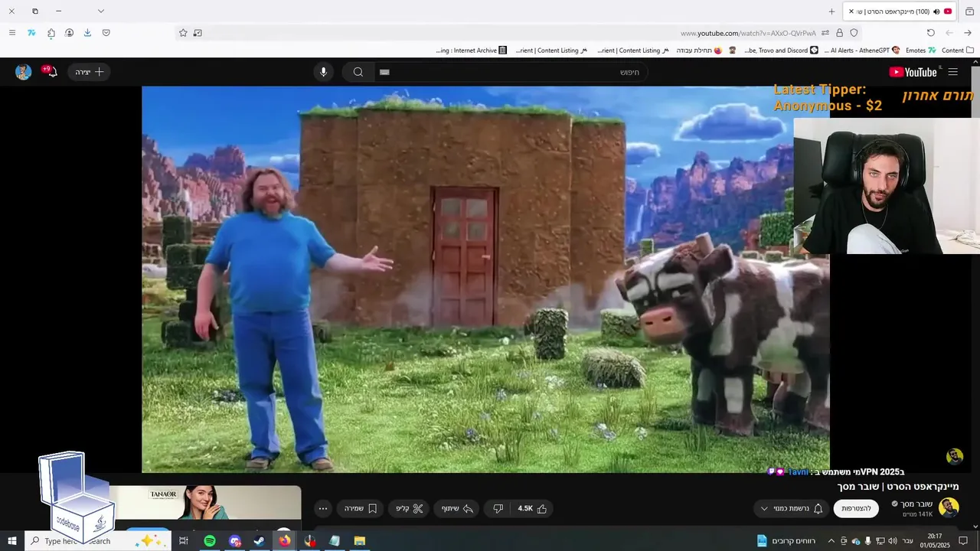Open the Windows Start menu
This screenshot has width=980, height=551.
[11, 541]
